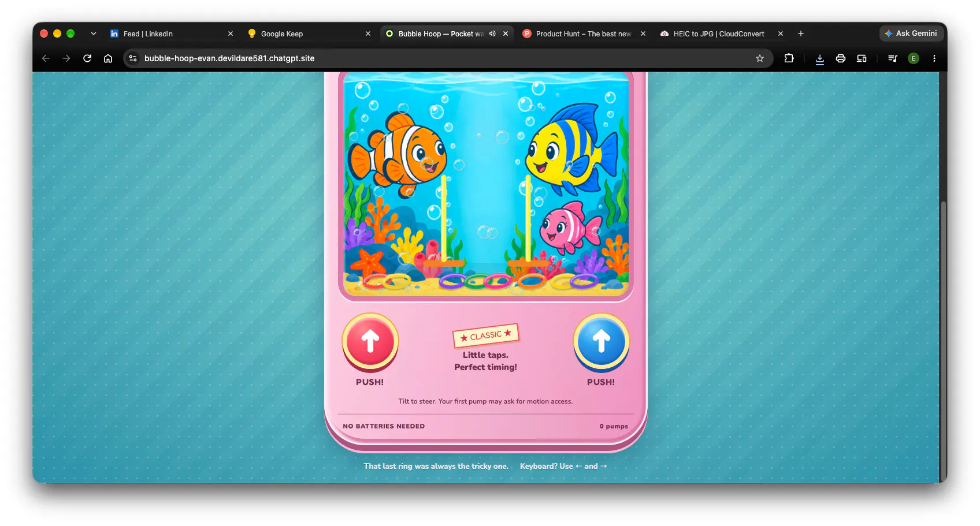This screenshot has height=526, width=980.
Task: Switch to the Google Keep tab
Action: point(309,33)
